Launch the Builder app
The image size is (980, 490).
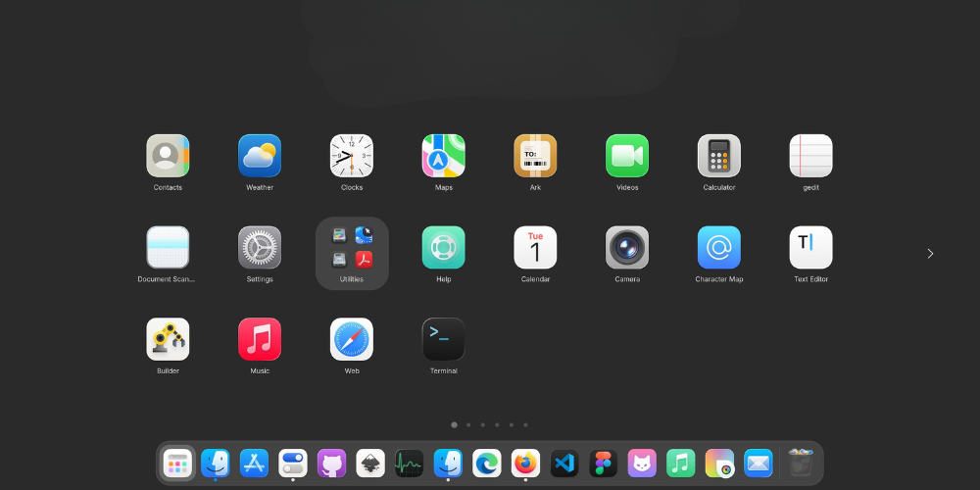click(x=168, y=340)
